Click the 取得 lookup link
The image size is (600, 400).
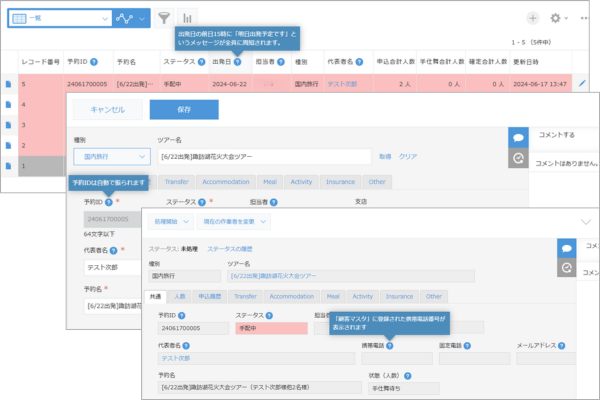[x=385, y=157]
